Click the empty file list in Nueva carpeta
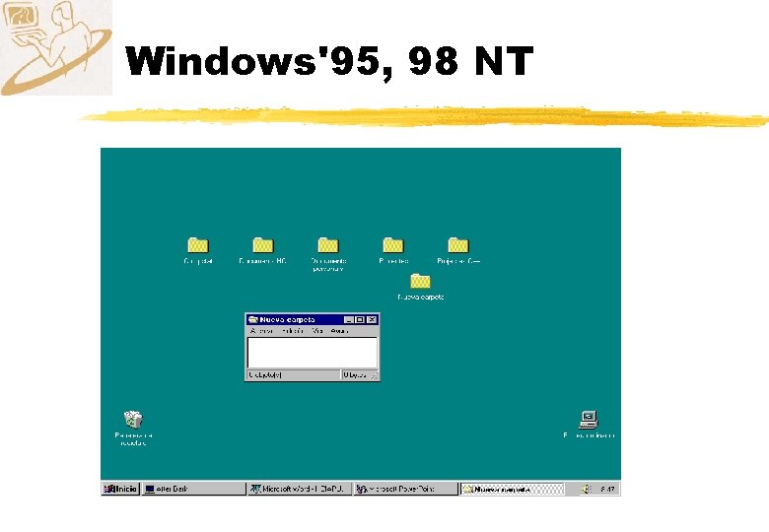 tap(313, 353)
